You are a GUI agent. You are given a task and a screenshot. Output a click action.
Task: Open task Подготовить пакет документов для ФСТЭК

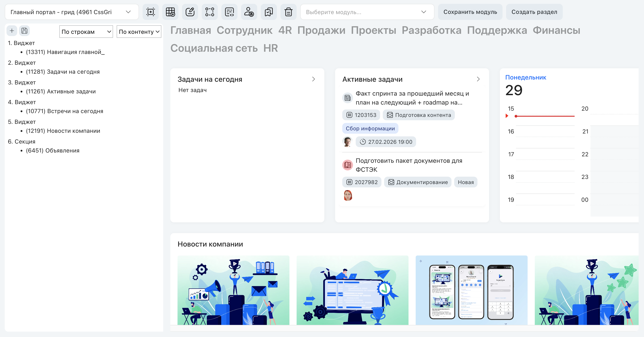point(409,165)
